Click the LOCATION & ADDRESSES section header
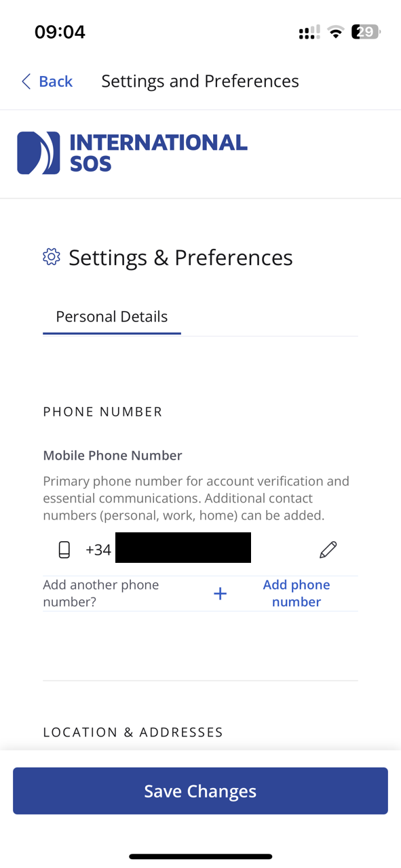Screen dimensions: 401x868 pyautogui.click(x=133, y=732)
